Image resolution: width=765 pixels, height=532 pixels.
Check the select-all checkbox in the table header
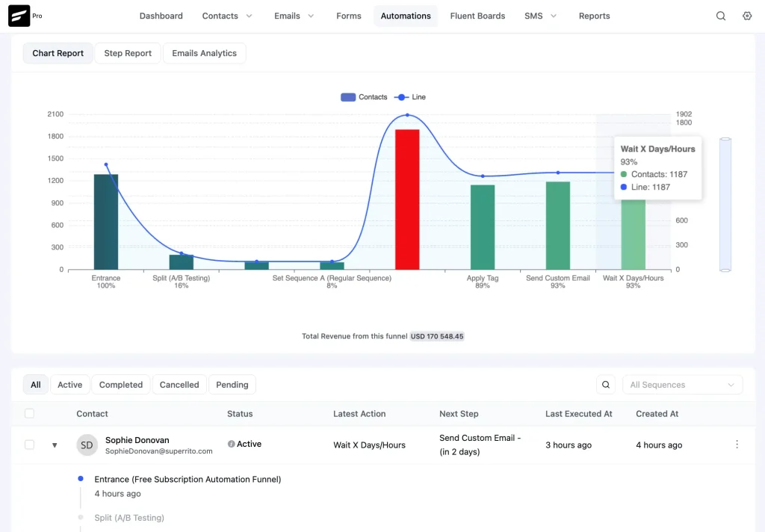pos(28,413)
